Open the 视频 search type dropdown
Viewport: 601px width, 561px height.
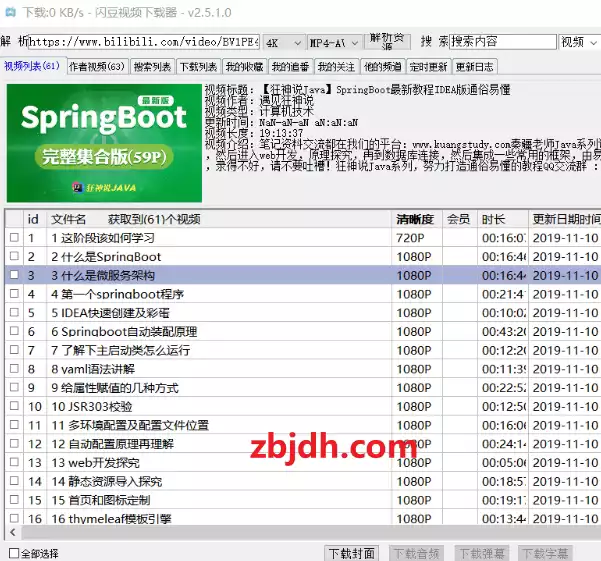580,42
